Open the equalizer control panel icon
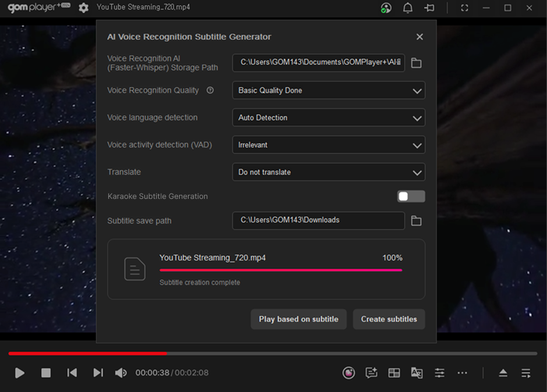The image size is (547, 392). point(439,373)
